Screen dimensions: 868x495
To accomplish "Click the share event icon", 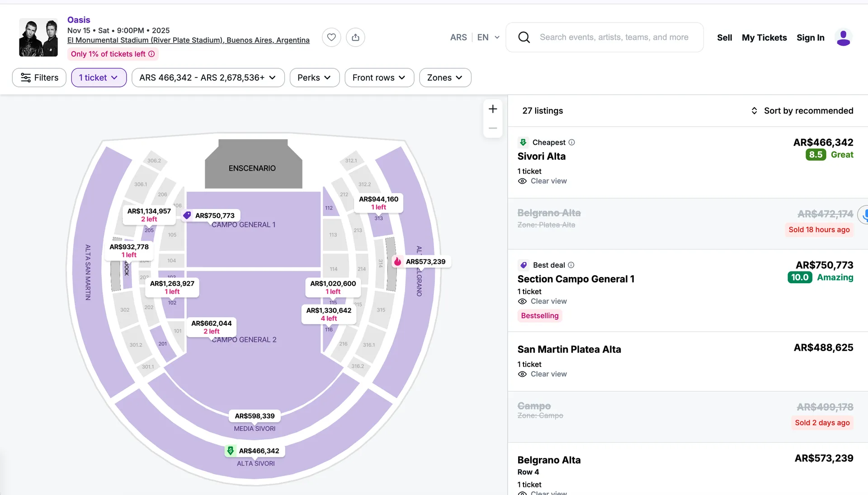I will 355,37.
